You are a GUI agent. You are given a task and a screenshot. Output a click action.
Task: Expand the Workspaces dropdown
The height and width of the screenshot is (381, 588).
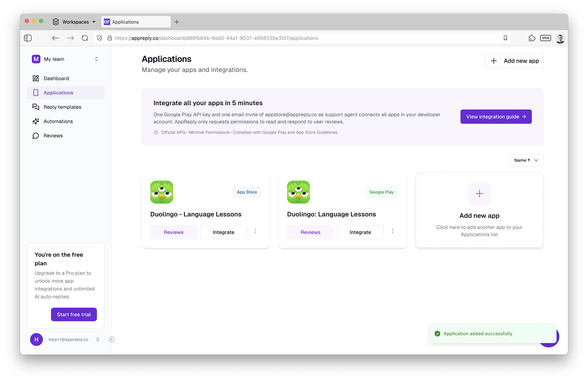point(94,22)
